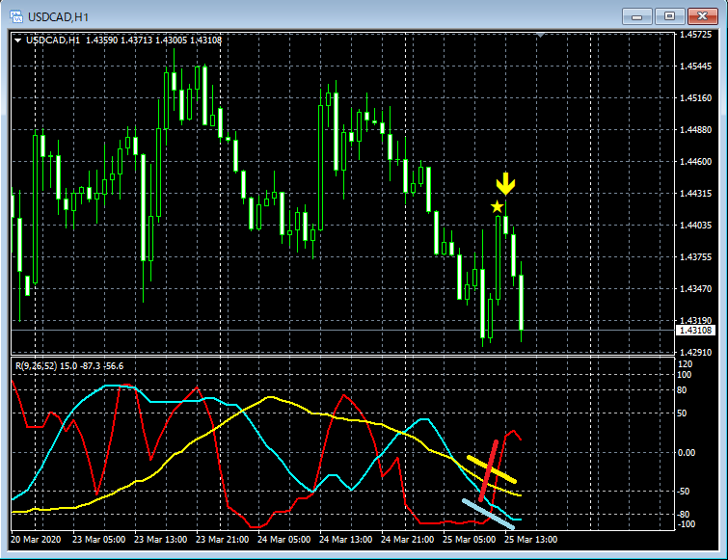Viewport: 728px width, 560px height.
Task: Click the USDCAD,H1 chart window icon
Action: pyautogui.click(x=16, y=17)
